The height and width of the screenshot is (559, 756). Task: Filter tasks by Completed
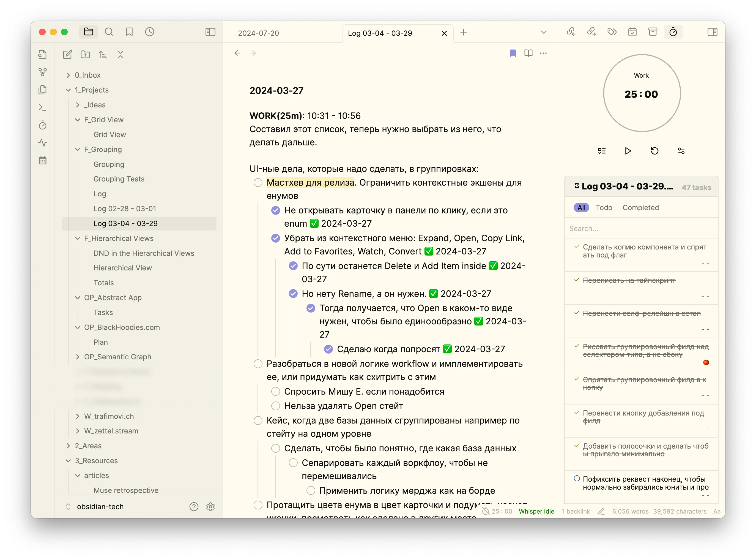click(x=640, y=207)
